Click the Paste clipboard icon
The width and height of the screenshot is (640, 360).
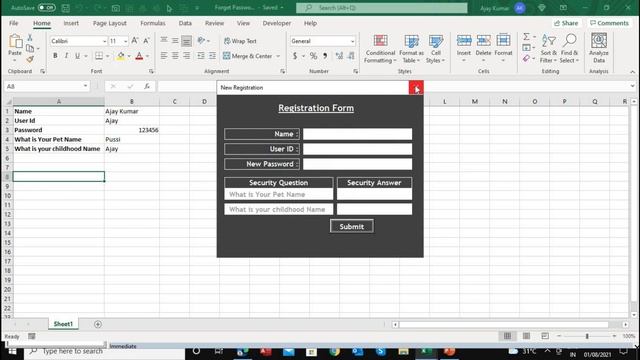(x=15, y=42)
